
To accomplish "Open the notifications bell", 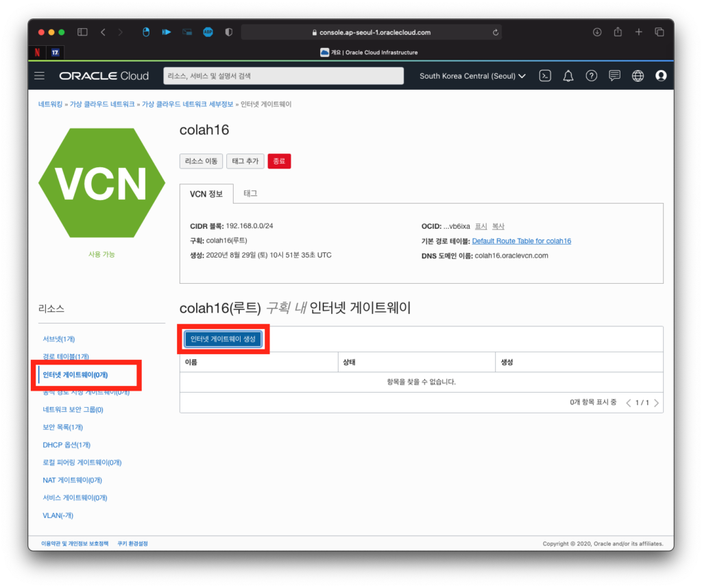I will pos(568,76).
